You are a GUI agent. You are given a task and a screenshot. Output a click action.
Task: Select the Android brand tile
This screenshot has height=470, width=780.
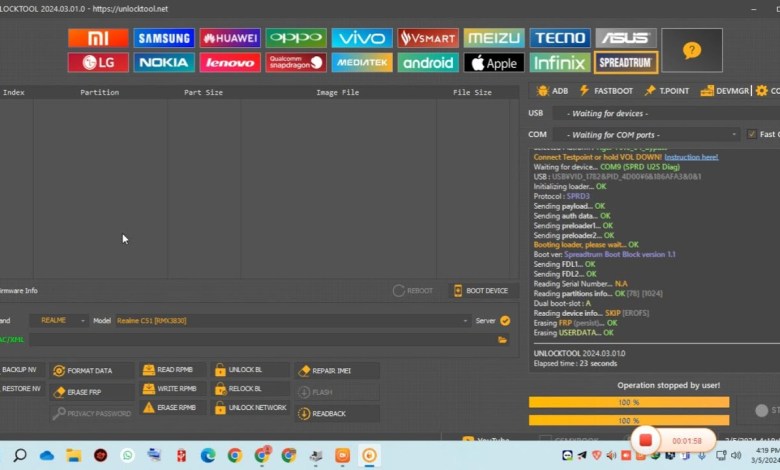(x=428, y=63)
